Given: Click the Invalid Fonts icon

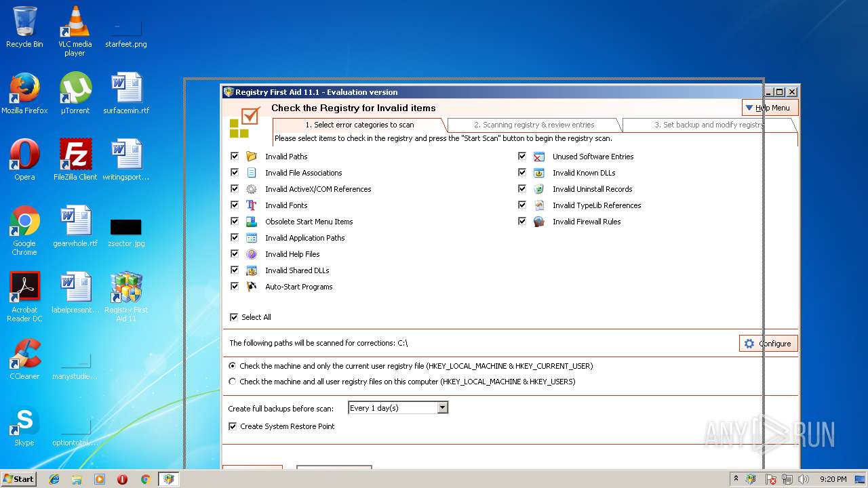Looking at the screenshot, I should (252, 205).
